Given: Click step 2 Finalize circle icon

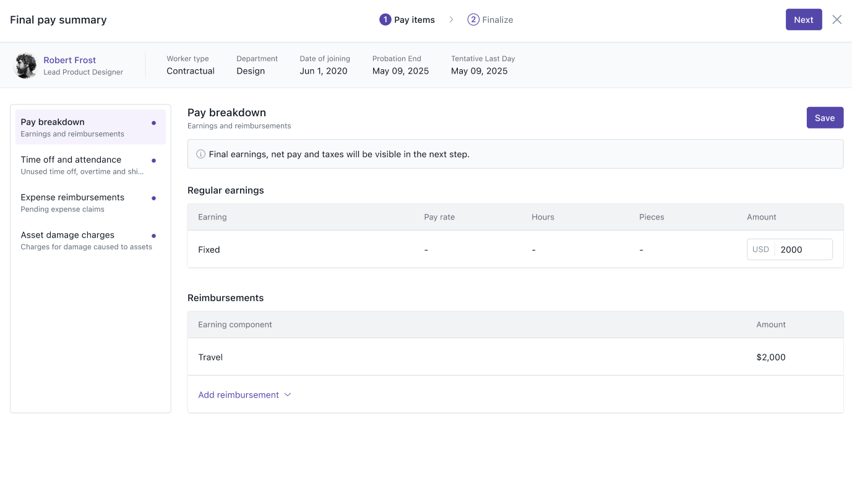Looking at the screenshot, I should [x=473, y=20].
